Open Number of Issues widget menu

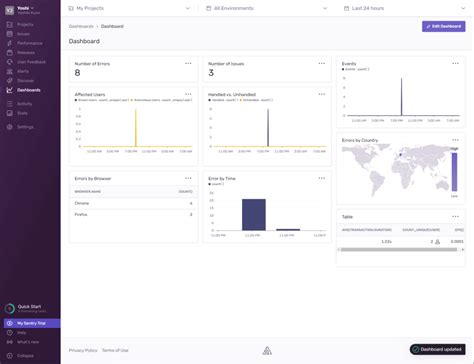pyautogui.click(x=322, y=63)
